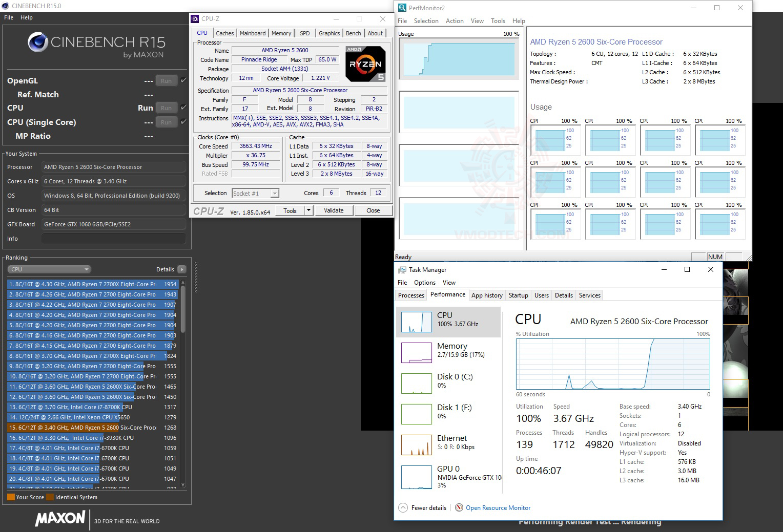This screenshot has width=783, height=532.
Task: Click the Code Name value Pinnacle Ridge
Action: tap(259, 59)
